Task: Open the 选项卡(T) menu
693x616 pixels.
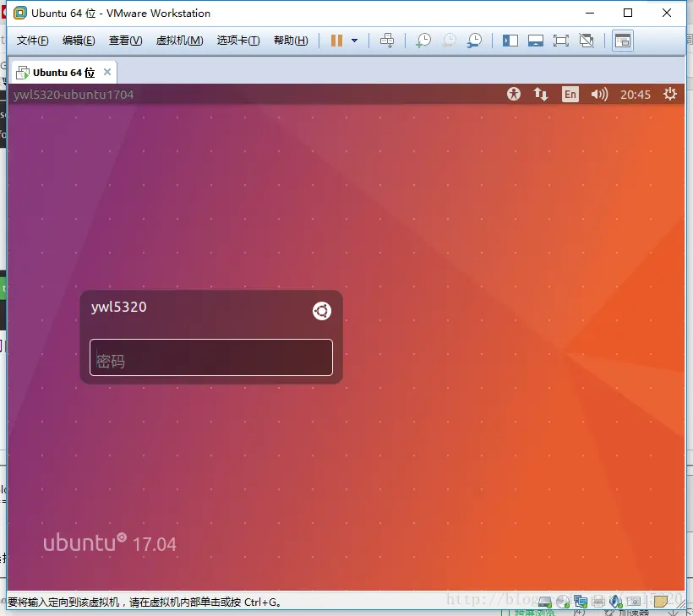Action: (238, 41)
